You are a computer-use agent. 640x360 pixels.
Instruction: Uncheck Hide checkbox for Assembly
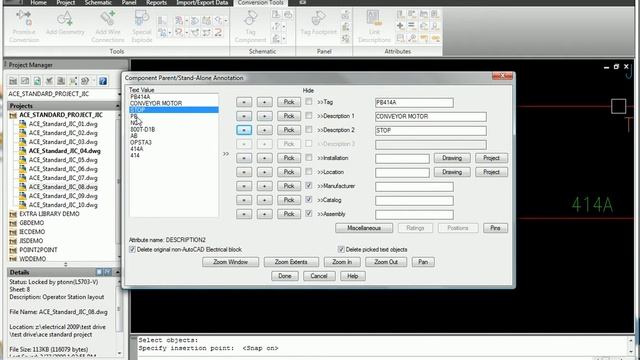click(x=309, y=213)
